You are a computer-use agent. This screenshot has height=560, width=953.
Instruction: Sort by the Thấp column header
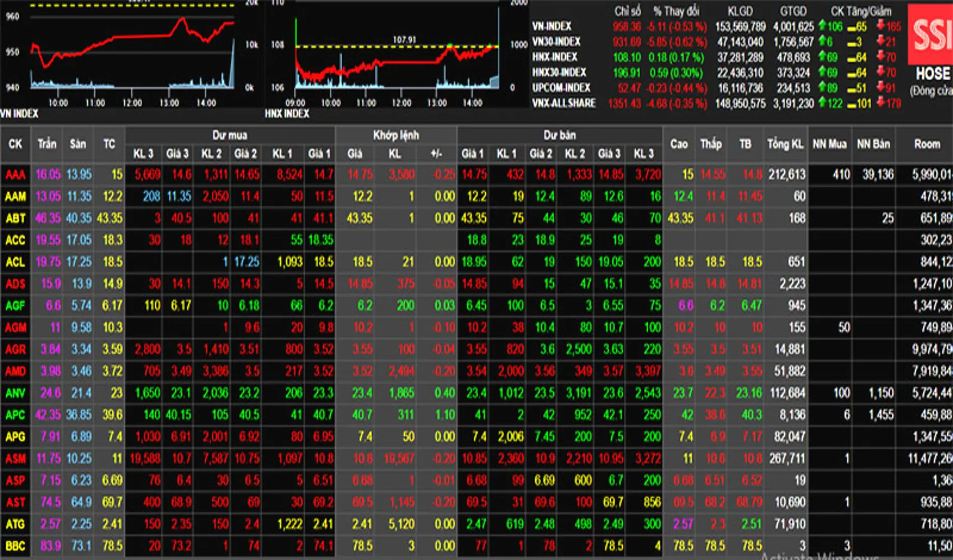click(x=711, y=144)
